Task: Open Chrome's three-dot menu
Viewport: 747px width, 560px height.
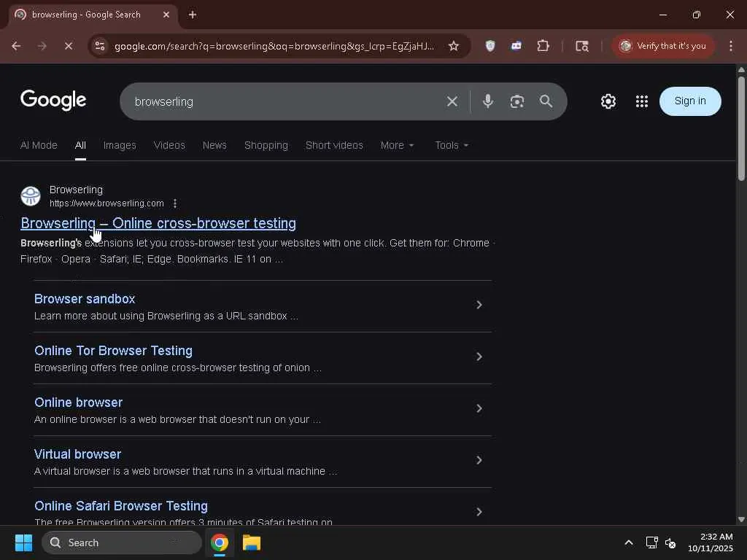Action: pyautogui.click(x=731, y=46)
